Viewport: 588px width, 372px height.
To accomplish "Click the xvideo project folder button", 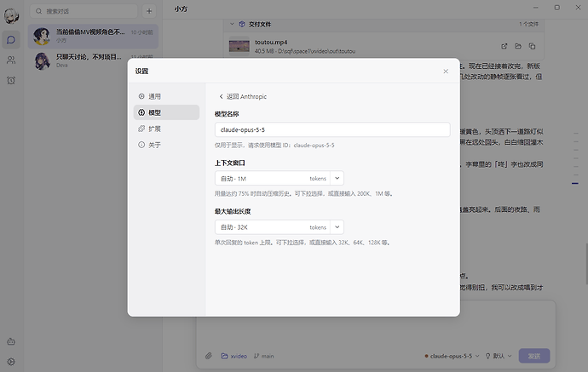I will pos(234,356).
